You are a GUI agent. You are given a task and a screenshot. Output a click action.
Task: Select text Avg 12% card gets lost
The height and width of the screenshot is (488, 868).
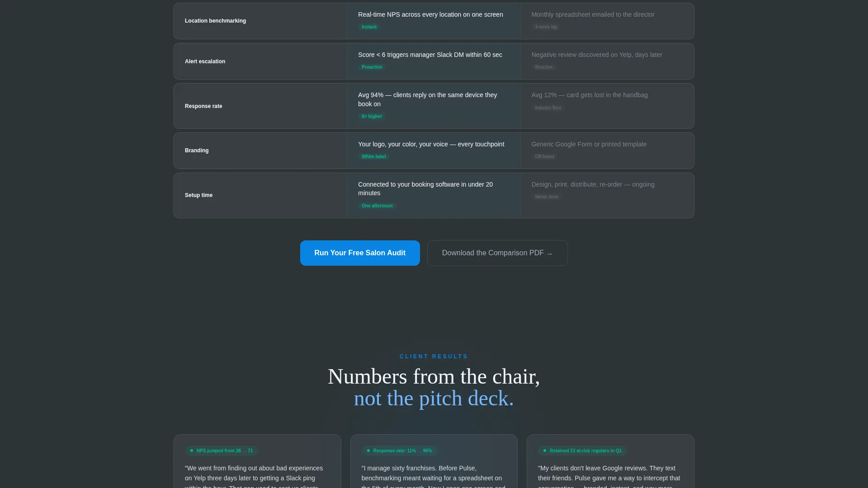tap(590, 95)
